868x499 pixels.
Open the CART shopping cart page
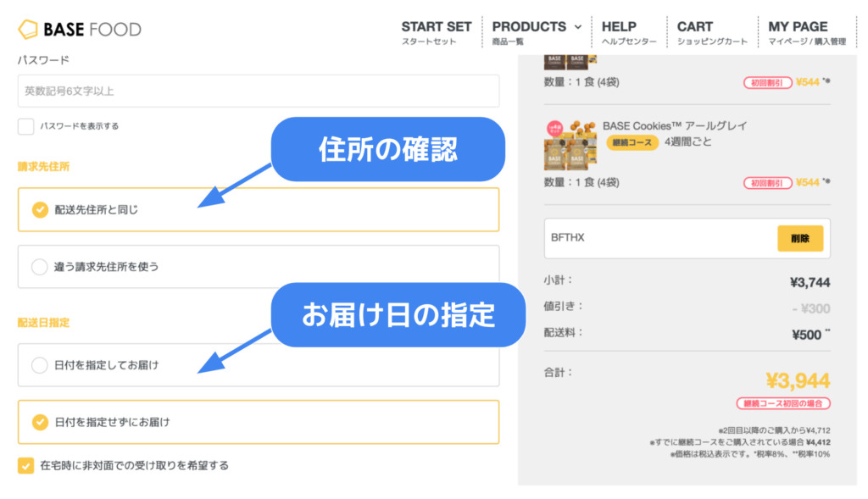coord(712,33)
